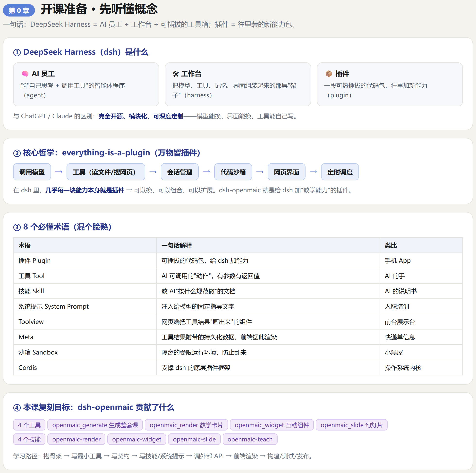
Task: Click the 第 0 章 chapter badge
Action: click(19, 10)
